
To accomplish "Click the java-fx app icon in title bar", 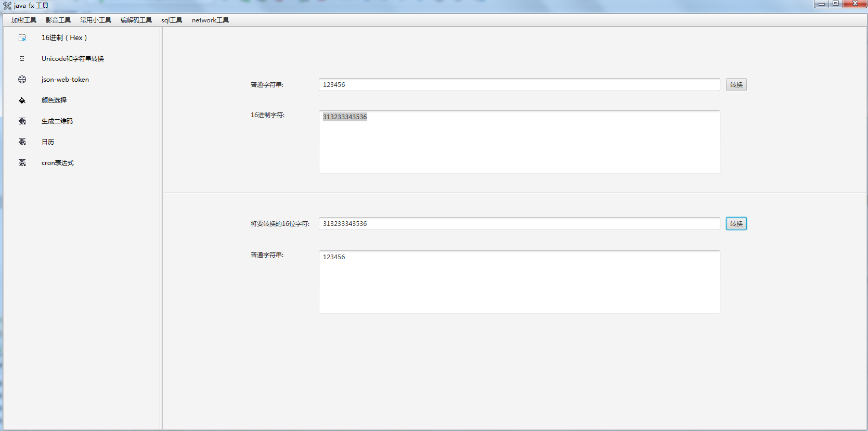I will point(7,6).
